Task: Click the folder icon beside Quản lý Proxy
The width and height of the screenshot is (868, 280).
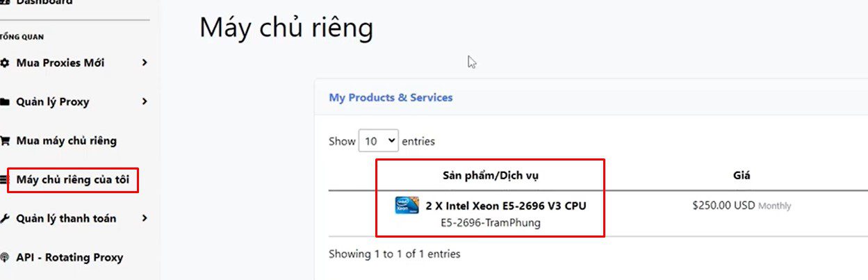Action: tap(4, 102)
